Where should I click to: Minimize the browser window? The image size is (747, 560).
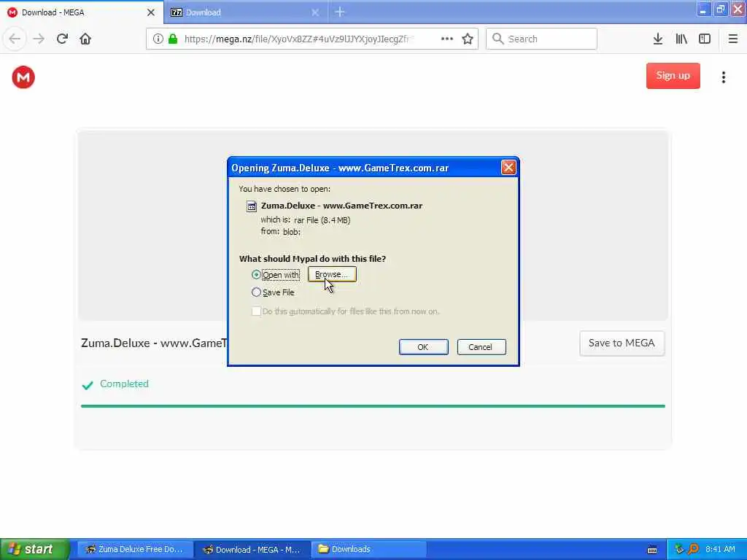coord(703,9)
